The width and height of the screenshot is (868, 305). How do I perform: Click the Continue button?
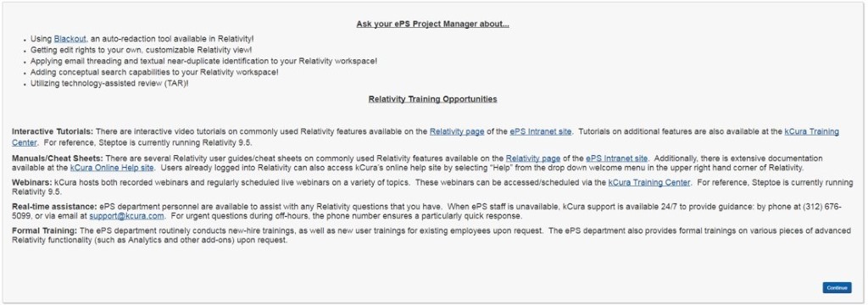pos(837,288)
